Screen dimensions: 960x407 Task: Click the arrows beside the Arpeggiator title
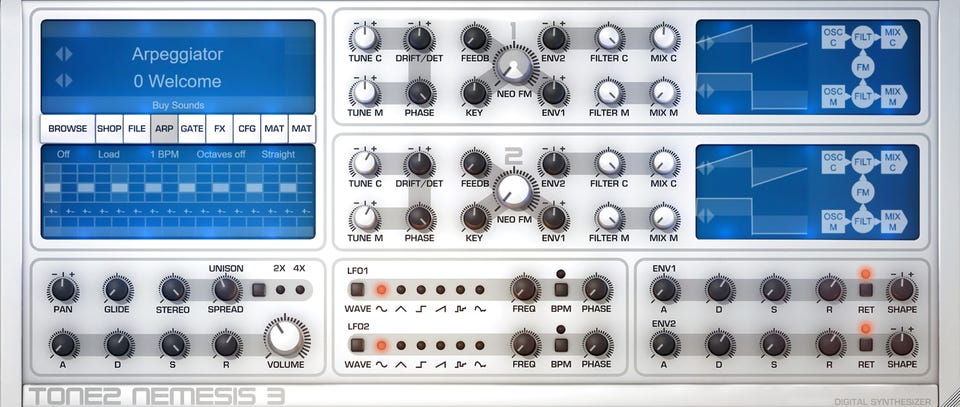click(64, 54)
